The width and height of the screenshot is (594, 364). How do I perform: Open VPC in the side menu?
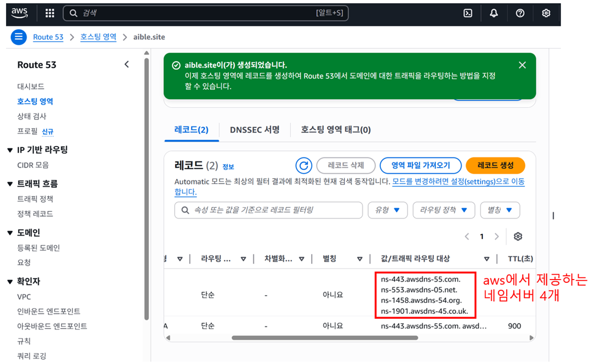coord(24,297)
